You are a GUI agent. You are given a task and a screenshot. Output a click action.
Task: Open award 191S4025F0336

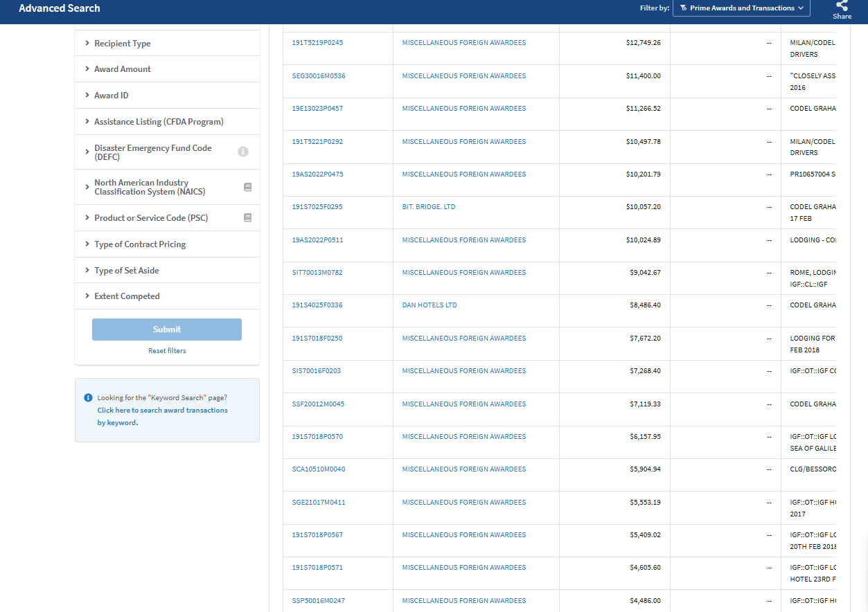tap(317, 305)
